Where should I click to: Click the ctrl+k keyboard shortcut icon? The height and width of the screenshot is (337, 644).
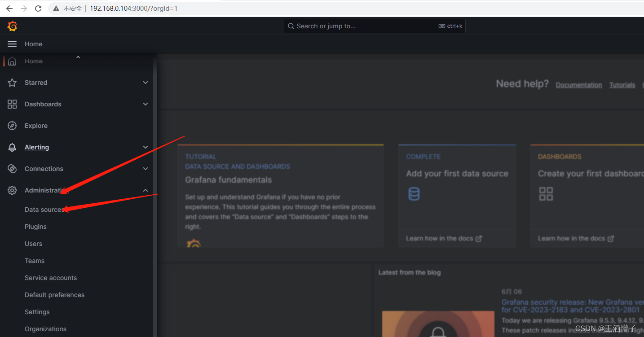[x=441, y=26]
